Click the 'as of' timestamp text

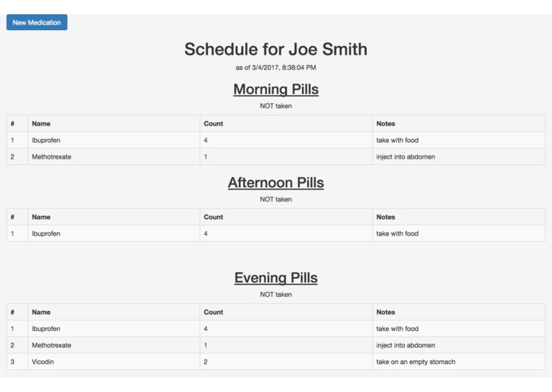[276, 67]
